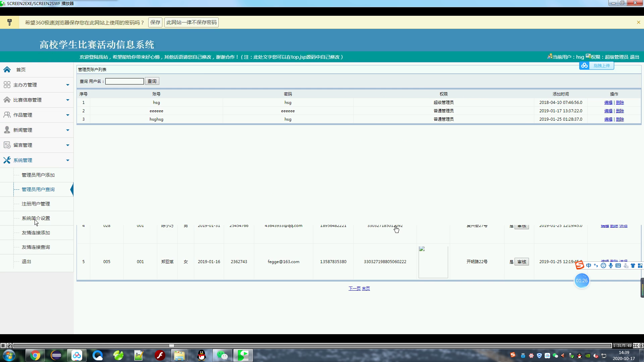Open Notepad++ from the taskbar
Viewport: 644px width, 362px height.
pyautogui.click(x=139, y=355)
